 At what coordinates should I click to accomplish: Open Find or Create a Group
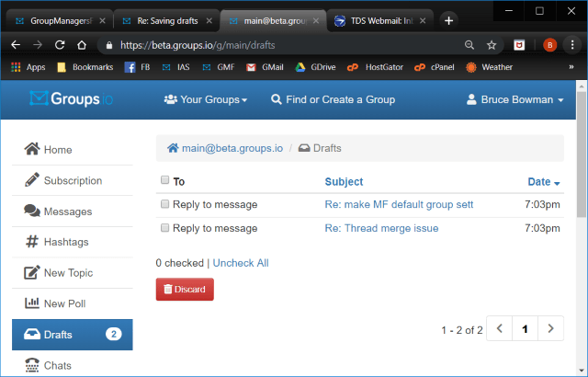coord(333,100)
